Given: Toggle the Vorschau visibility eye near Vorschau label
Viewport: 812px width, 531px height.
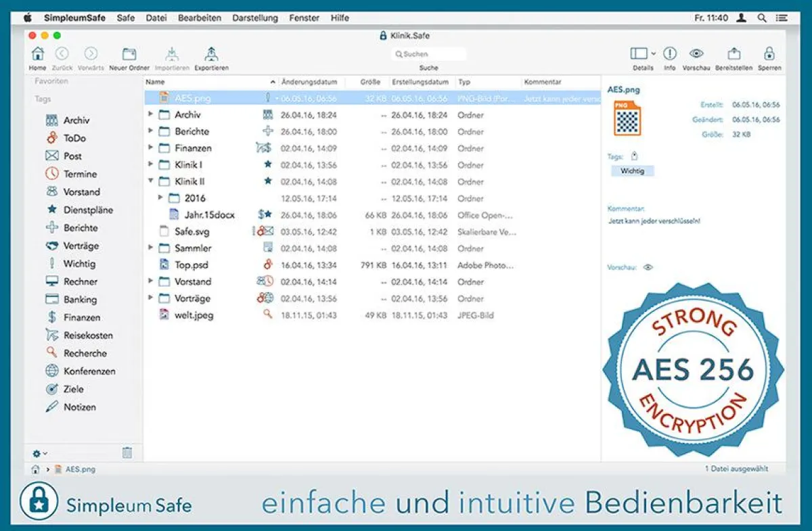Looking at the screenshot, I should click(648, 267).
